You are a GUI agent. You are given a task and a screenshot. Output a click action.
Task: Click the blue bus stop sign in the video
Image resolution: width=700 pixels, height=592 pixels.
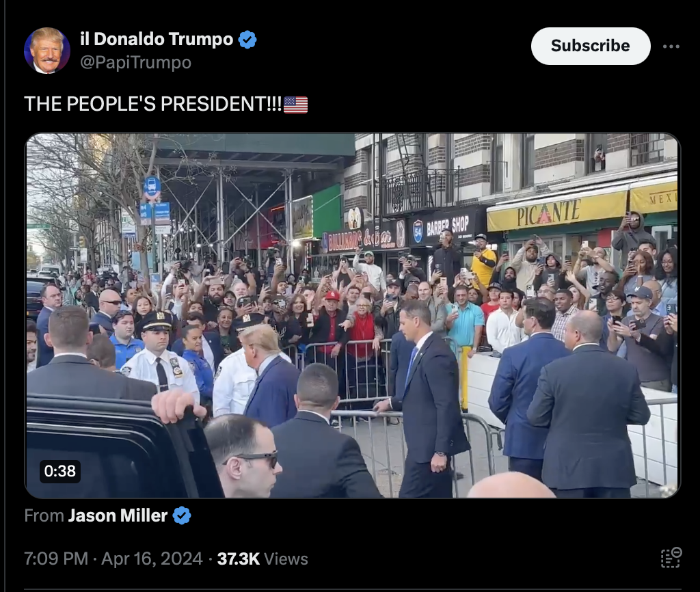click(152, 187)
